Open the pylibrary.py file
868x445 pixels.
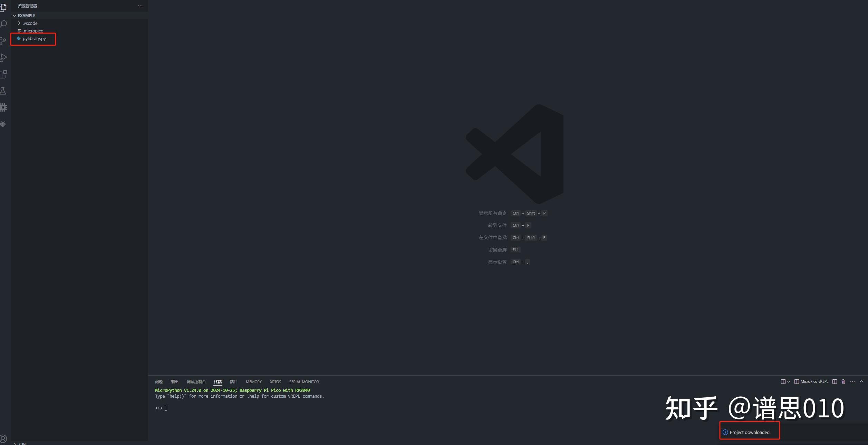(x=34, y=38)
